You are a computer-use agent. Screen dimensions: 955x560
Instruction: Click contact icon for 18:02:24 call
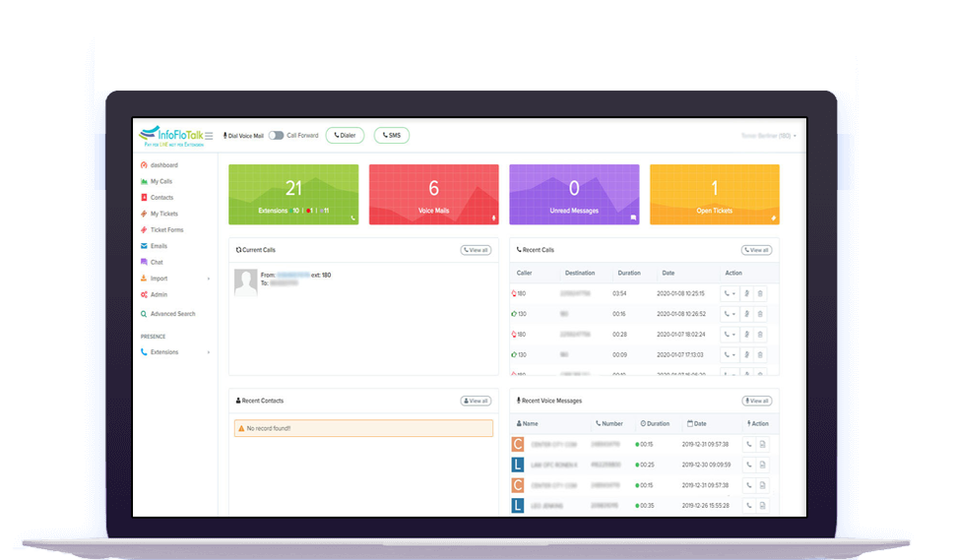(746, 335)
